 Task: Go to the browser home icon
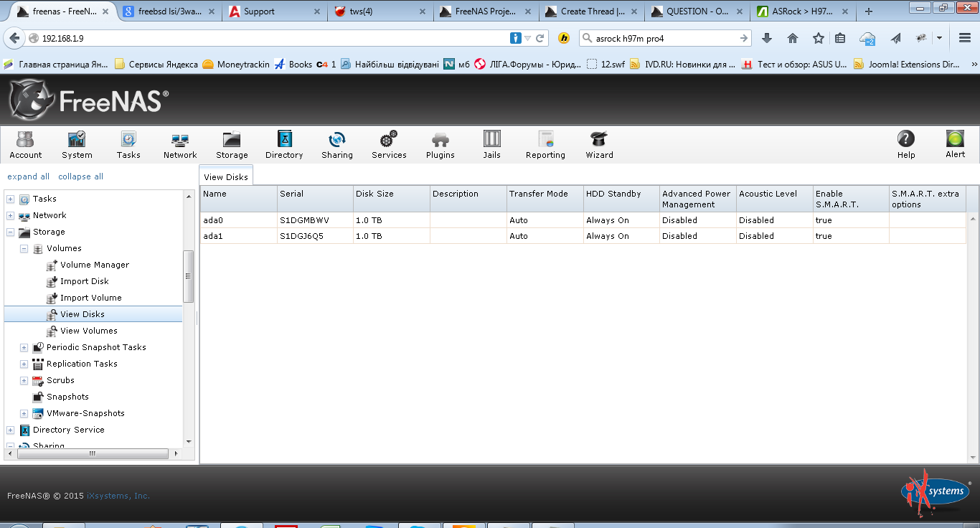click(x=793, y=38)
